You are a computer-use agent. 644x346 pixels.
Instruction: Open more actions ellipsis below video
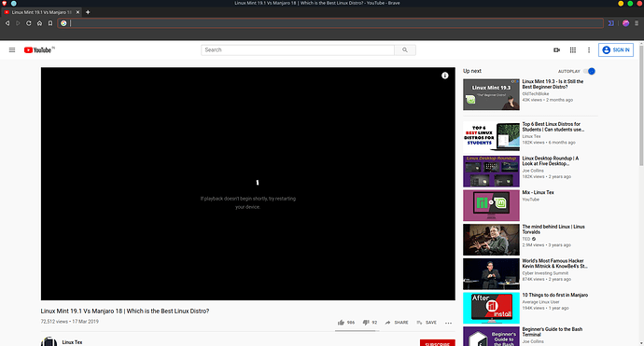(x=449, y=323)
